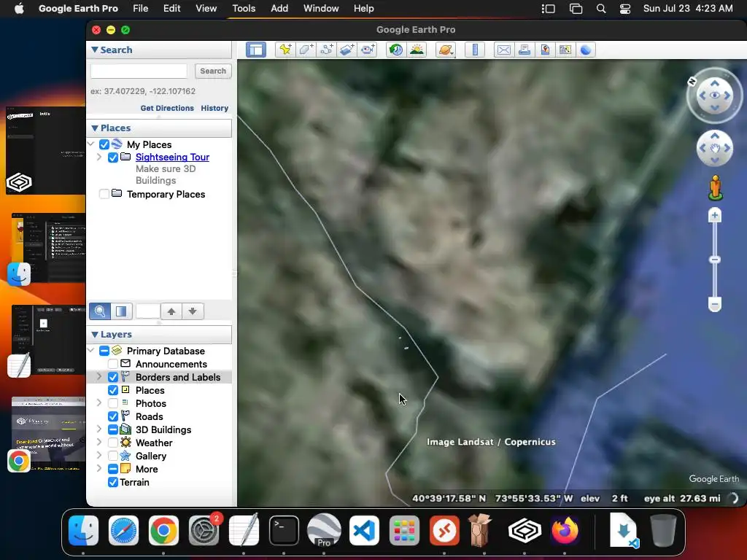This screenshot has width=747, height=560.
Task: Enable the Announcements layer checkbox
Action: 113,365
